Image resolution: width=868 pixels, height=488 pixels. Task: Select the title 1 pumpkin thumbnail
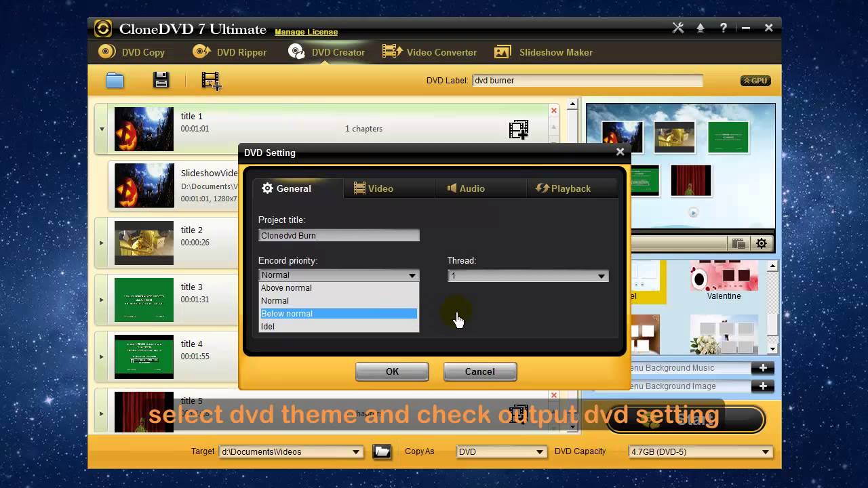pos(144,129)
